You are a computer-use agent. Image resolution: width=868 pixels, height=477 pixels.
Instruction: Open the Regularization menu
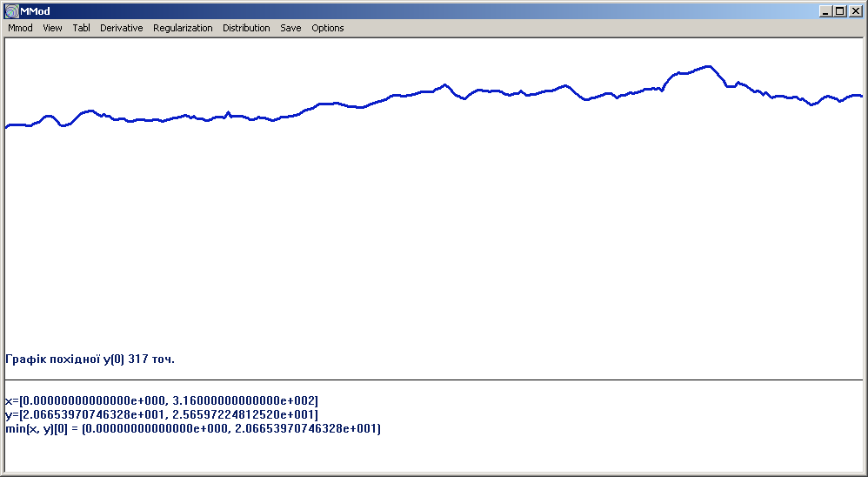(183, 28)
